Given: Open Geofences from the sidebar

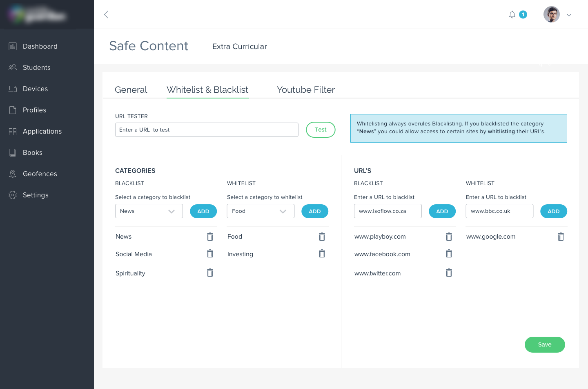Looking at the screenshot, I should coord(40,174).
